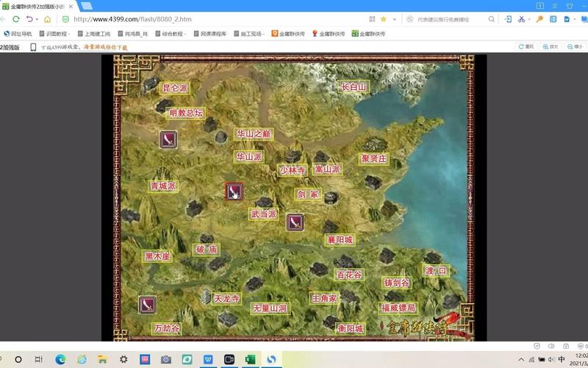Viewport: 588px width, 368px height.
Task: Click the scissors screenshot tool icon
Action: (521, 19)
